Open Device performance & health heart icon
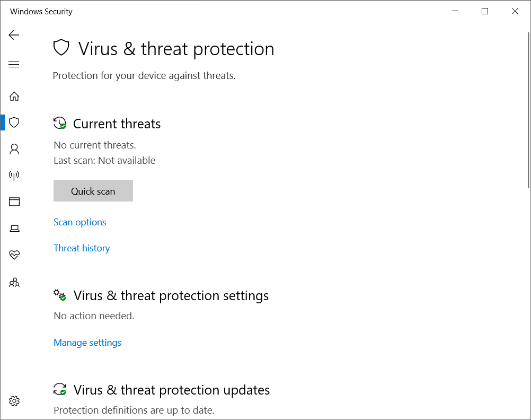 tap(14, 255)
